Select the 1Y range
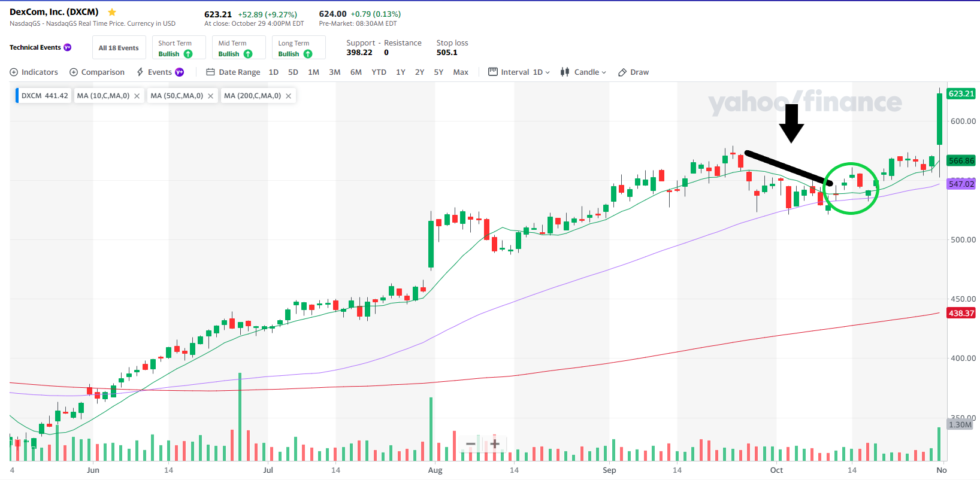The image size is (980, 480). [x=401, y=72]
